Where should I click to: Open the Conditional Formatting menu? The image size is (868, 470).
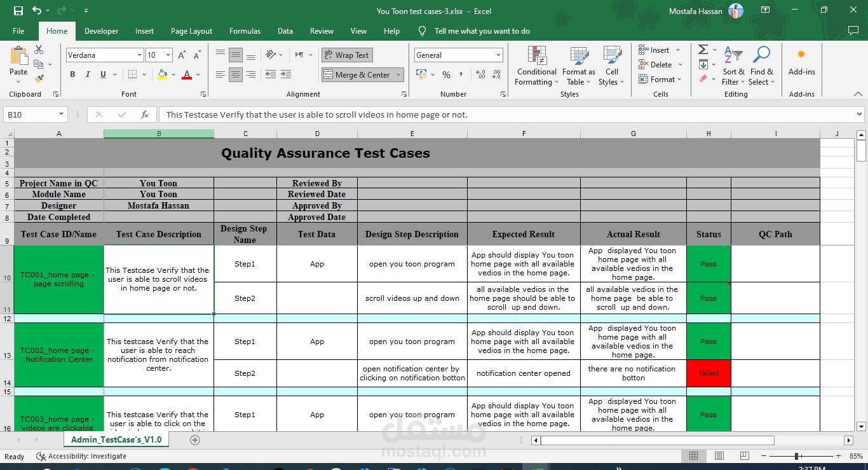[537, 66]
